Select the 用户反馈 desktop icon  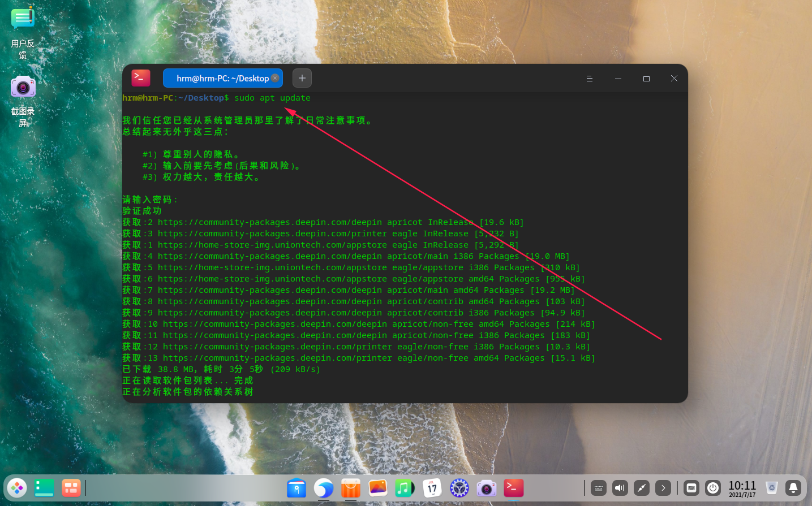pyautogui.click(x=23, y=33)
